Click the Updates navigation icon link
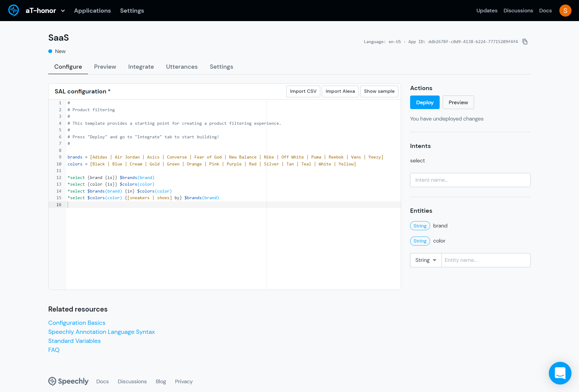Image resolution: width=579 pixels, height=392 pixels. (487, 11)
